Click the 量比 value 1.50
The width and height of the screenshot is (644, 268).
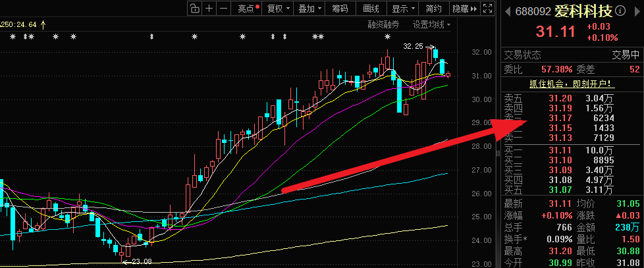click(630, 239)
